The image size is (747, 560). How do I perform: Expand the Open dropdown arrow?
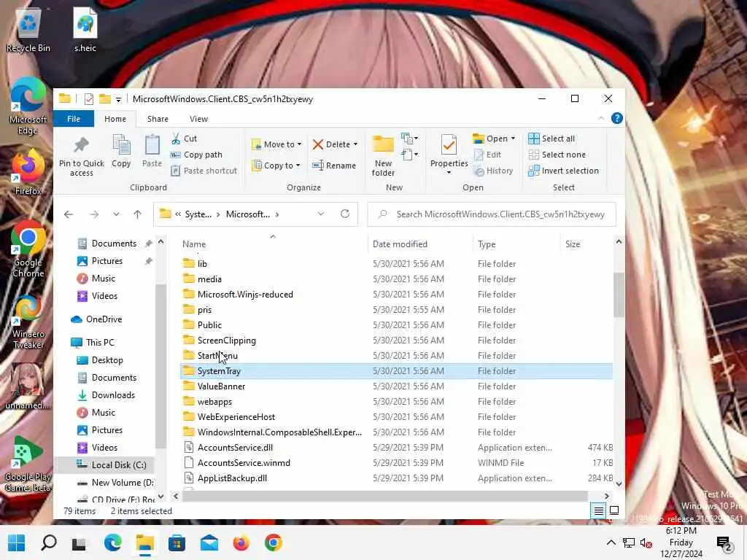(x=513, y=139)
